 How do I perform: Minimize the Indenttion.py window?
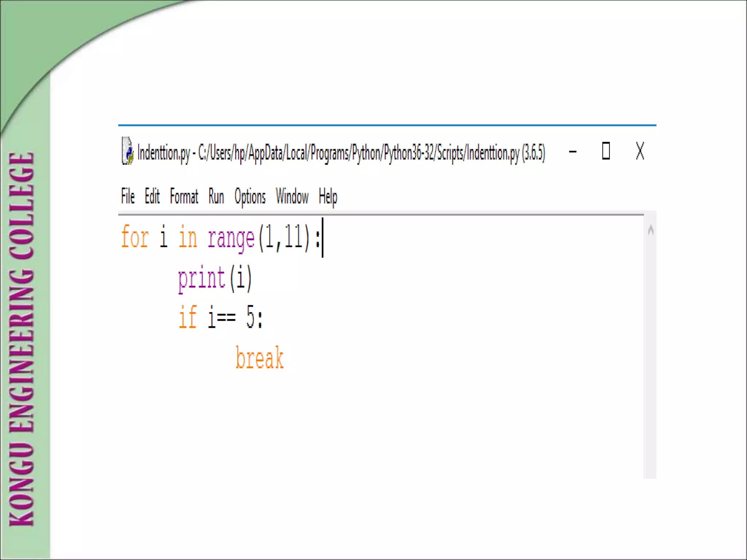573,151
